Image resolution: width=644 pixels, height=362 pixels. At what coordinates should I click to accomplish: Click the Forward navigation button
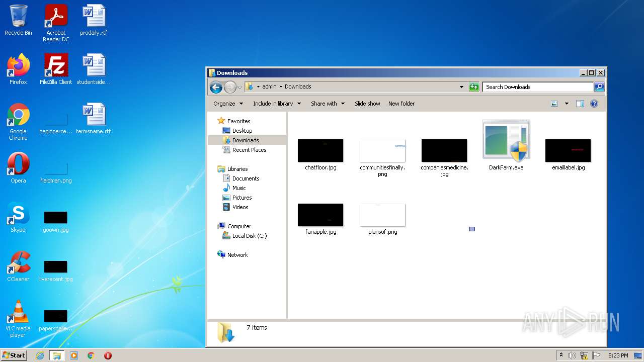(230, 87)
